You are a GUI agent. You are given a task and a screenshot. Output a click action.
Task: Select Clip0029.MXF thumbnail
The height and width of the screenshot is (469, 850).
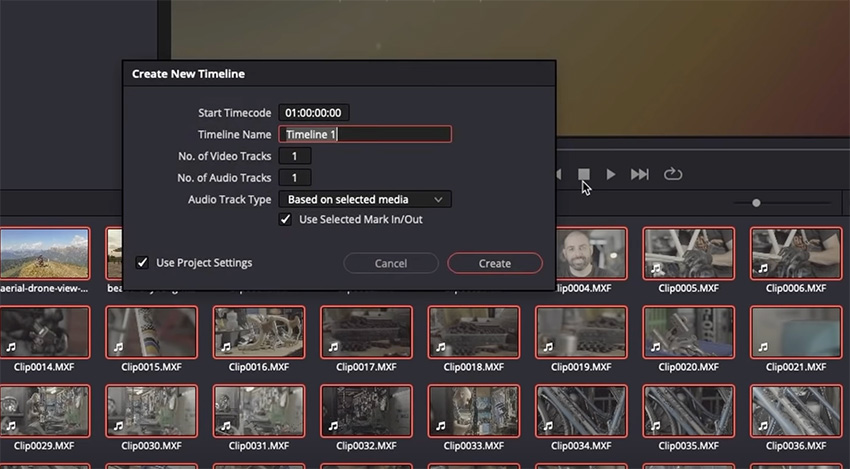(x=44, y=411)
